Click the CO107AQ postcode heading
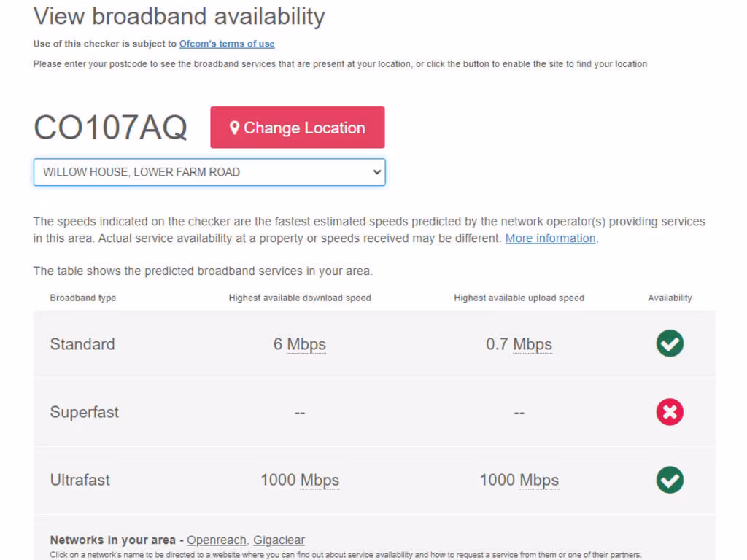This screenshot has height=560, width=747. tap(110, 128)
